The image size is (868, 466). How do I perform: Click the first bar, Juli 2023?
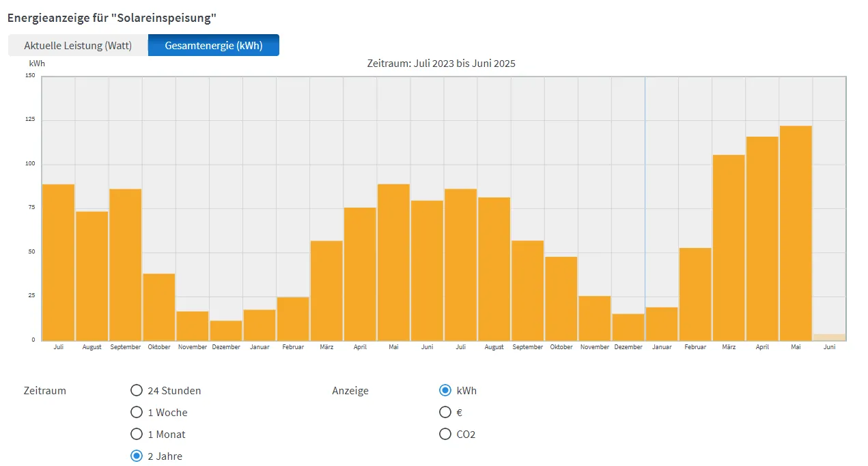[58, 262]
